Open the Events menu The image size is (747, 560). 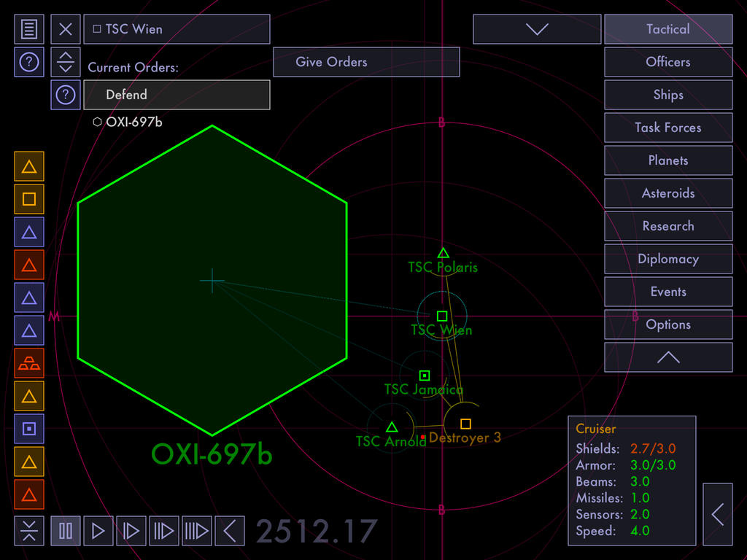[x=668, y=292]
